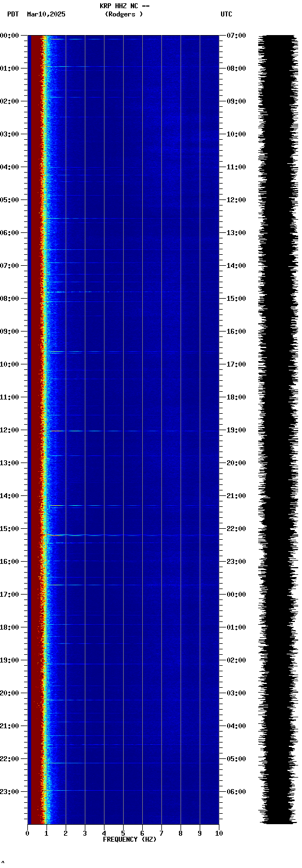
Task: Click the 07:00 UTC time label
Action: coord(236,36)
